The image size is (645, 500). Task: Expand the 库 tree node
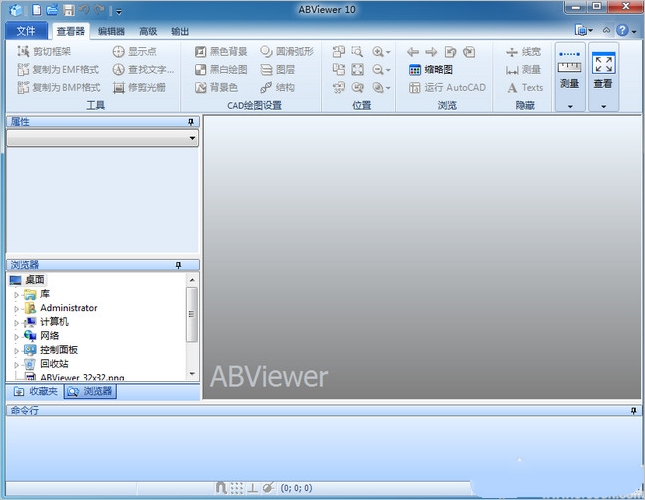pyautogui.click(x=16, y=294)
